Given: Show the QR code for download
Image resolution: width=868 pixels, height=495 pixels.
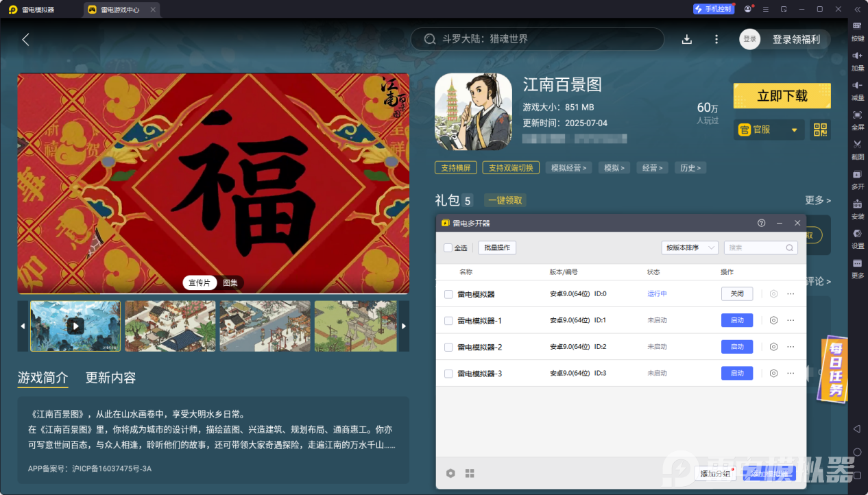Looking at the screenshot, I should [820, 129].
